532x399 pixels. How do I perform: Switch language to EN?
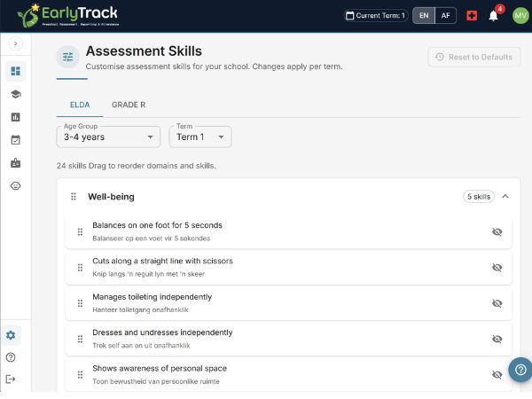(x=424, y=16)
